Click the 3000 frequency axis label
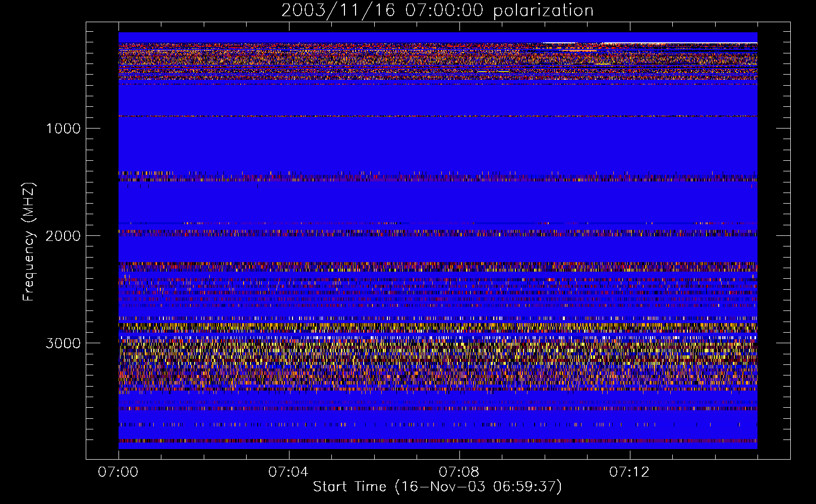Screen dimensions: 816x504 pyautogui.click(x=63, y=343)
